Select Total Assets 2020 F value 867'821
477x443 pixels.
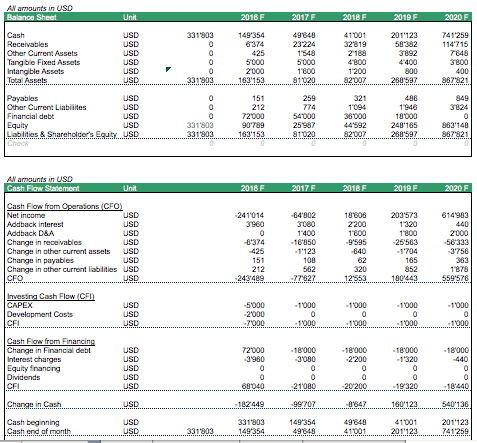coord(455,80)
